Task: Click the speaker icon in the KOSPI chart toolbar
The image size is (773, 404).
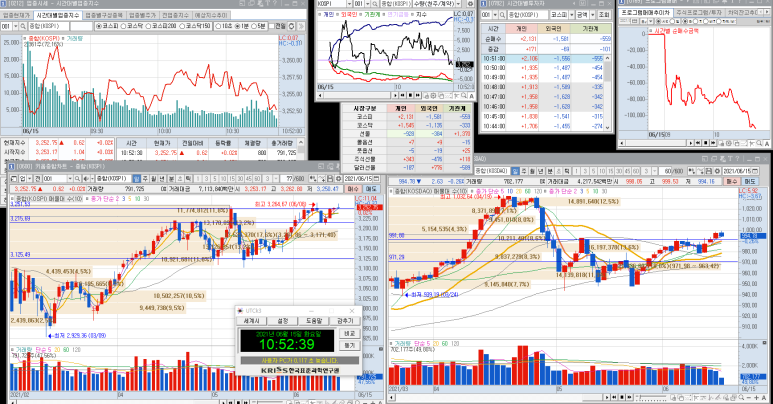Action: pyautogui.click(x=86, y=179)
